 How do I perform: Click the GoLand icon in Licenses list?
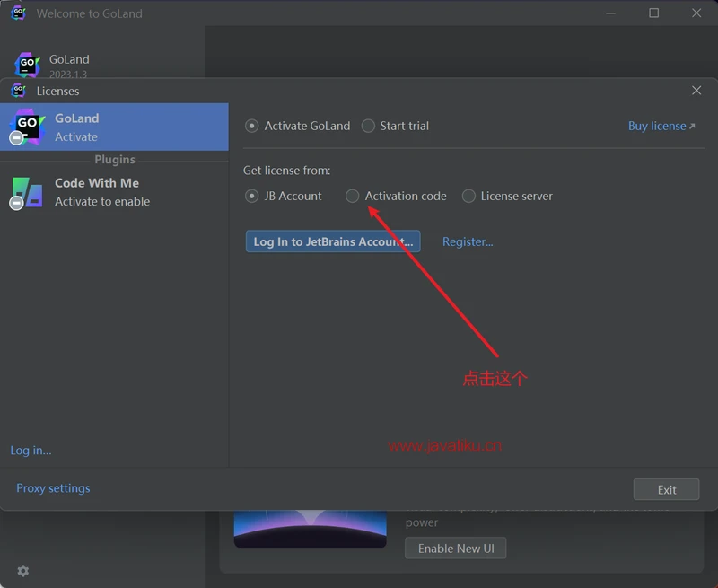tap(27, 126)
